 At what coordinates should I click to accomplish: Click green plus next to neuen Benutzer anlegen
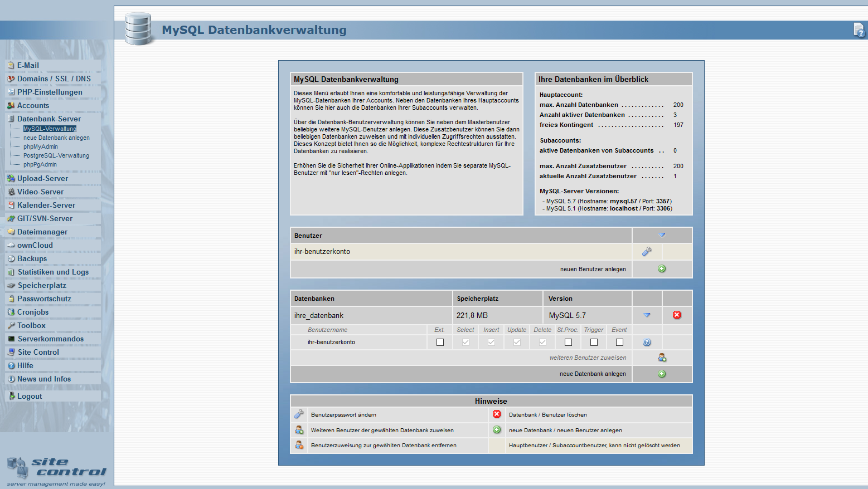pyautogui.click(x=662, y=268)
